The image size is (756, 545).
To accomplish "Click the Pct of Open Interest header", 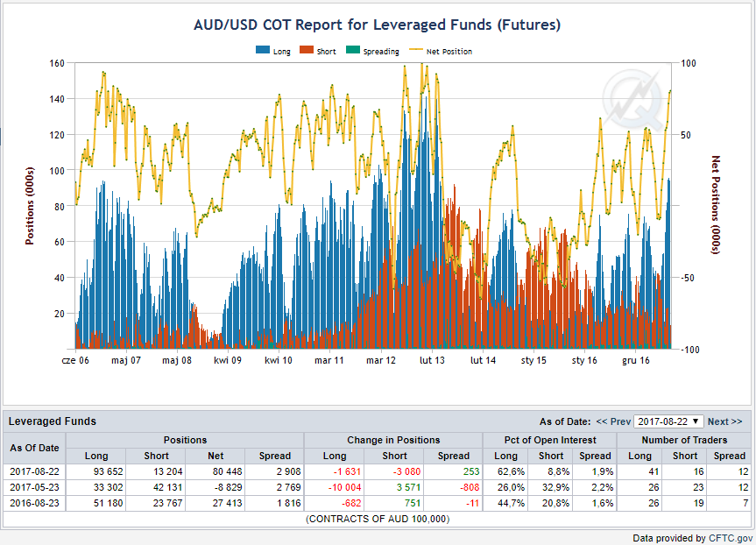I will 550,440.
